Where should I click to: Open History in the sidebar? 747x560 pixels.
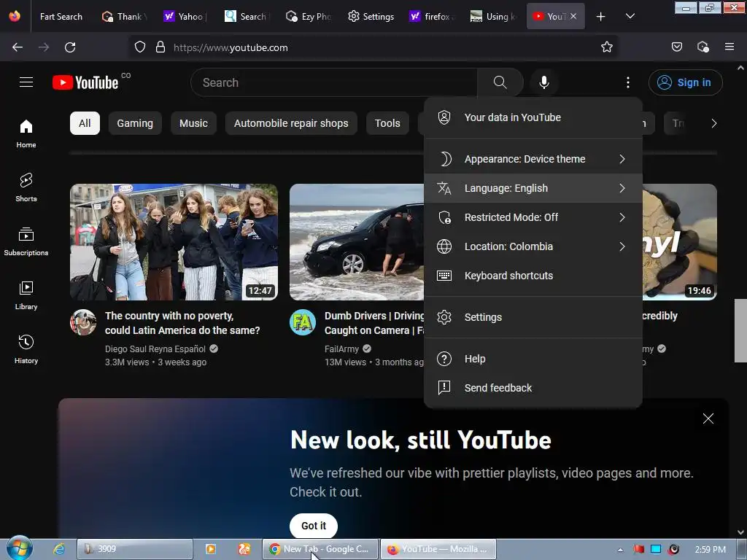(26, 349)
